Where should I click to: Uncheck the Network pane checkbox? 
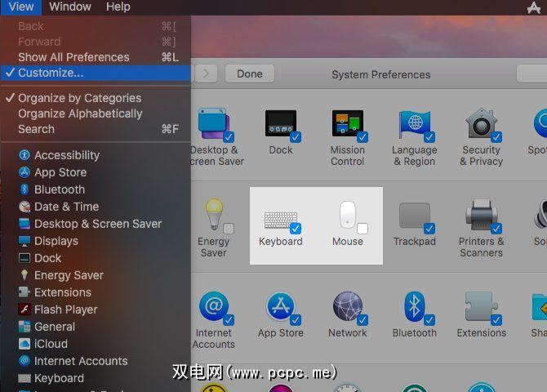click(x=362, y=320)
